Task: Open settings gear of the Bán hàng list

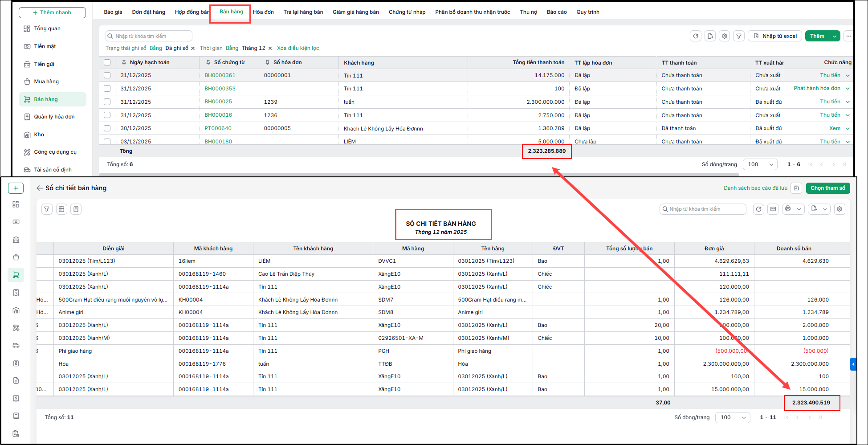Action: (x=725, y=36)
